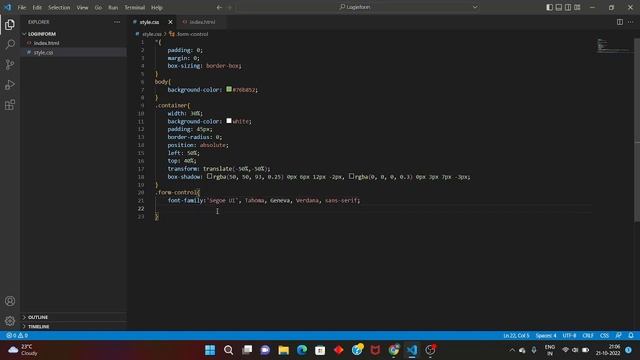This screenshot has height=360, width=640.
Task: Open the Run menu
Action: point(113,7)
